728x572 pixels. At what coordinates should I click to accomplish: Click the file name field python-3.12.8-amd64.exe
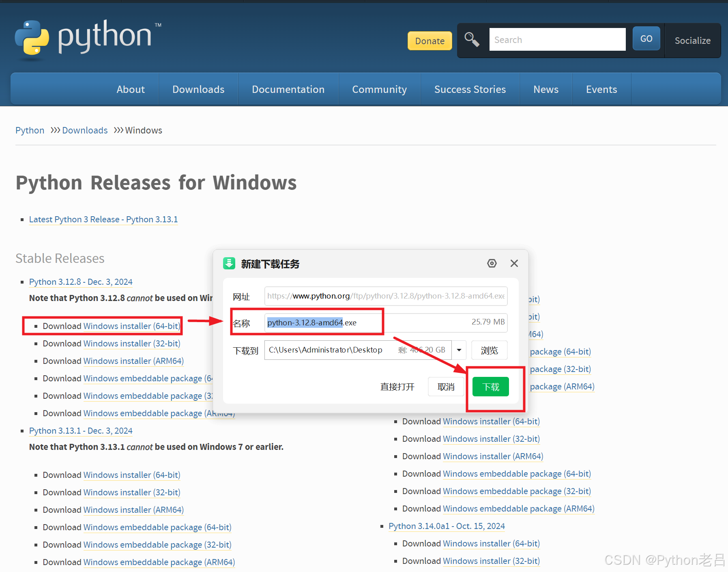(x=386, y=323)
